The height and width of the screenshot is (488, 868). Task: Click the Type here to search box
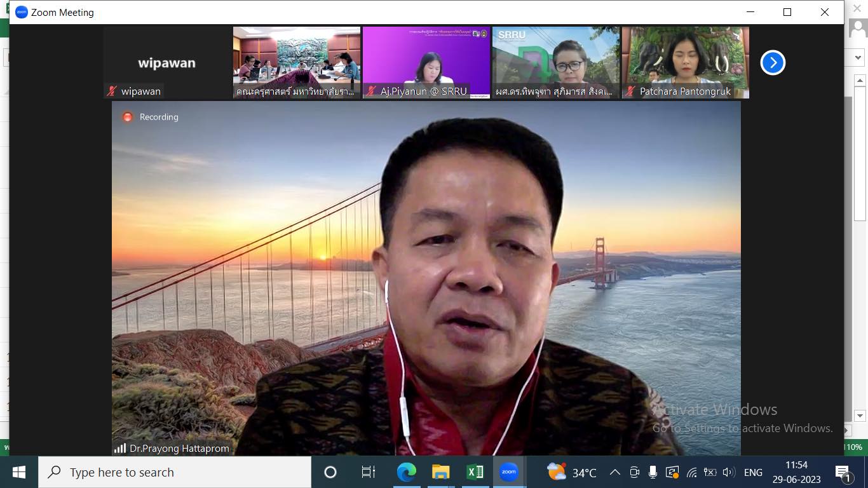pos(175,472)
